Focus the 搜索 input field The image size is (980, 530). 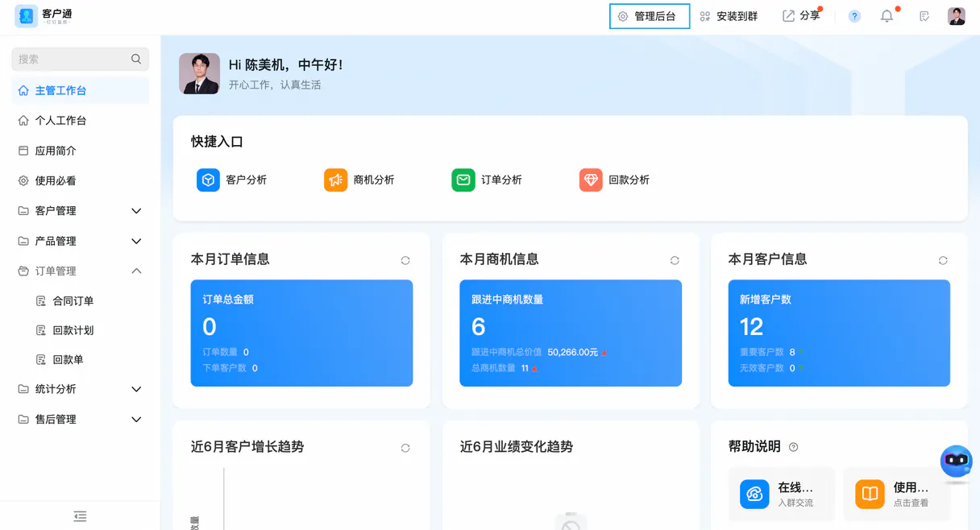click(73, 59)
